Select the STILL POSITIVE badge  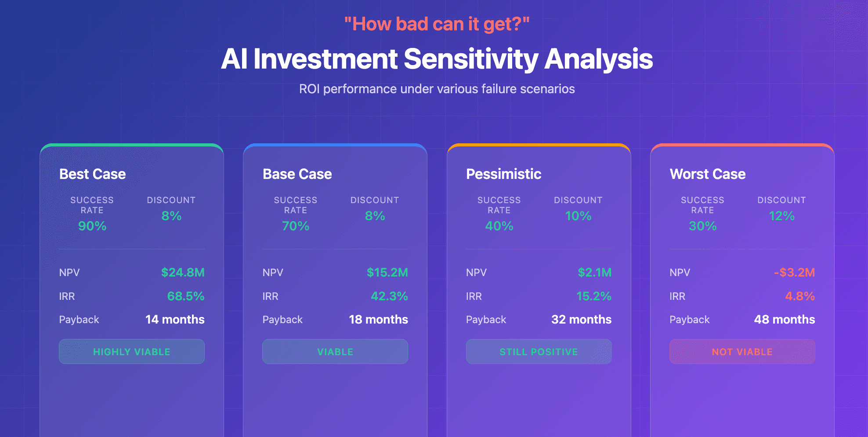click(539, 351)
